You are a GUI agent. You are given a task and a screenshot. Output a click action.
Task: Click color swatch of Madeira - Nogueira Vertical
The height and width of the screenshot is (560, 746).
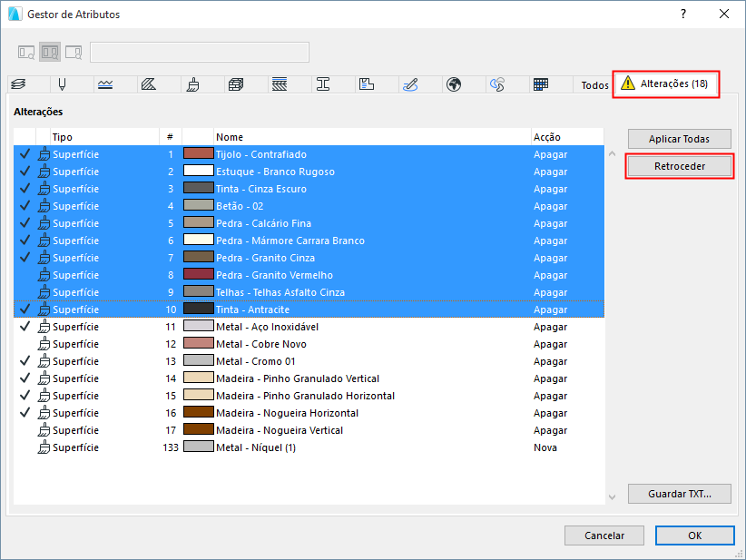[x=199, y=429]
